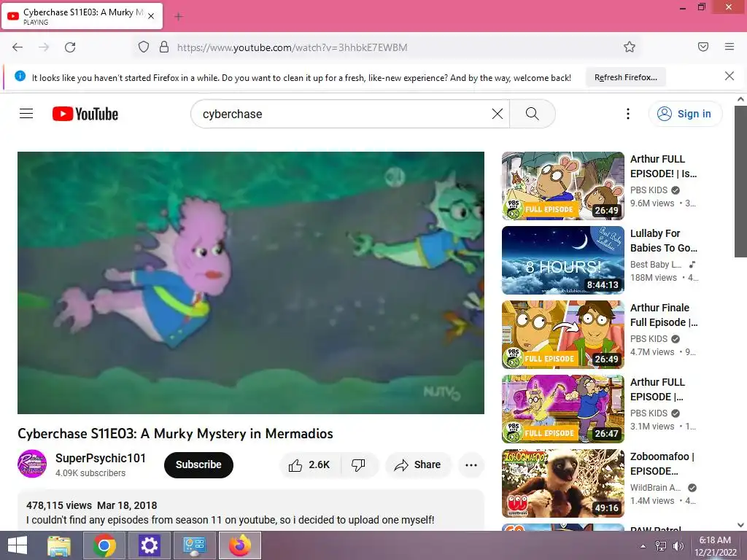Image resolution: width=747 pixels, height=560 pixels.
Task: Open 'Lullaby For Babies To Go...' title
Action: click(664, 241)
